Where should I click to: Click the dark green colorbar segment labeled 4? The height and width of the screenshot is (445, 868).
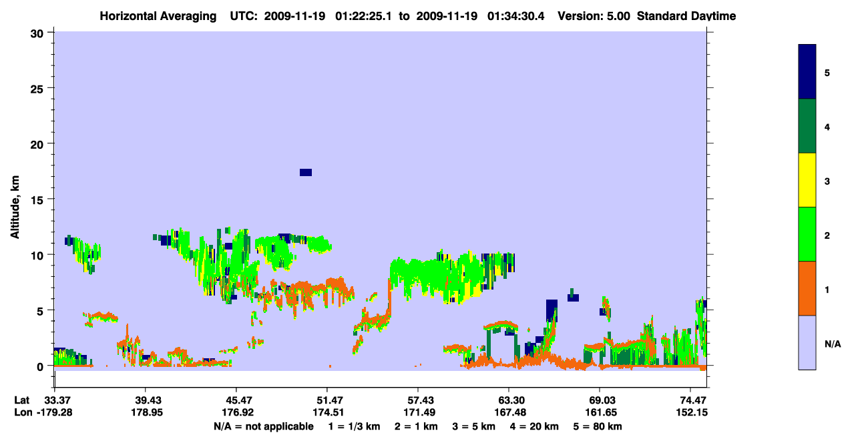[x=807, y=126]
